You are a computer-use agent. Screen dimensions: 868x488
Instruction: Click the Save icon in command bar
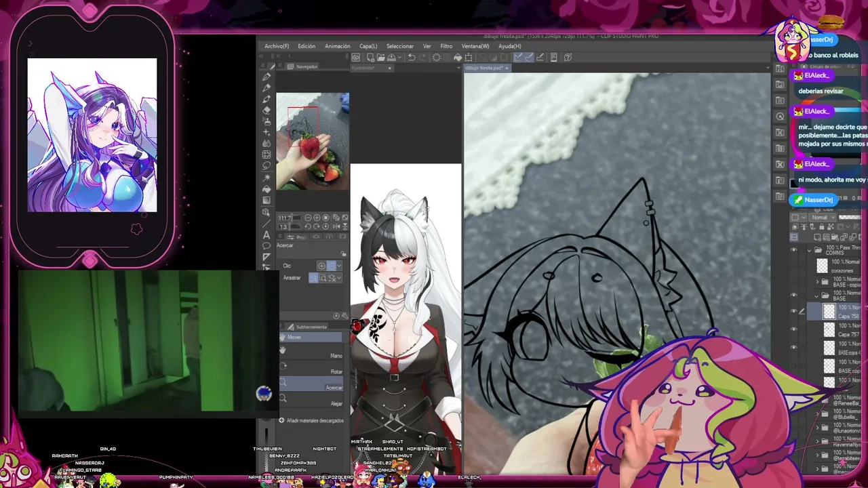click(391, 58)
